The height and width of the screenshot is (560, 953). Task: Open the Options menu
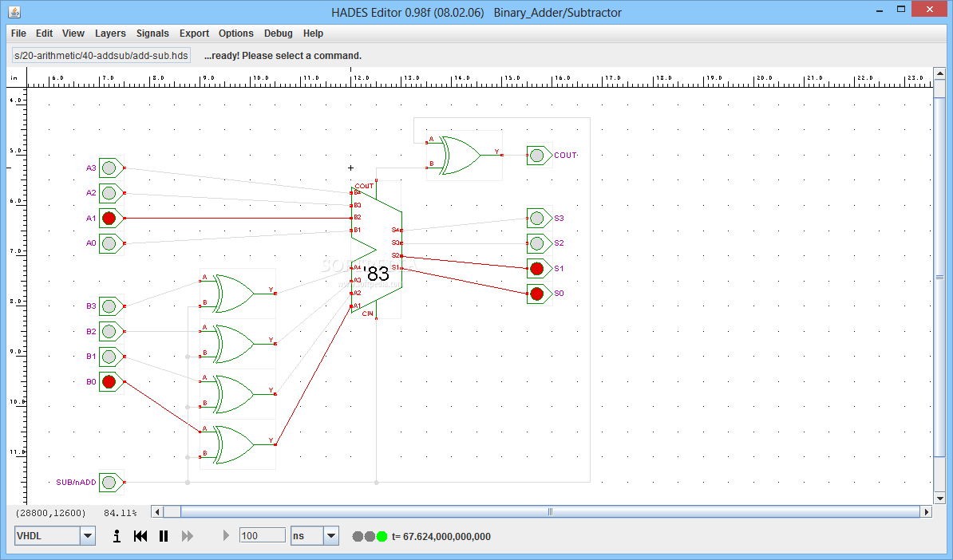(x=235, y=34)
